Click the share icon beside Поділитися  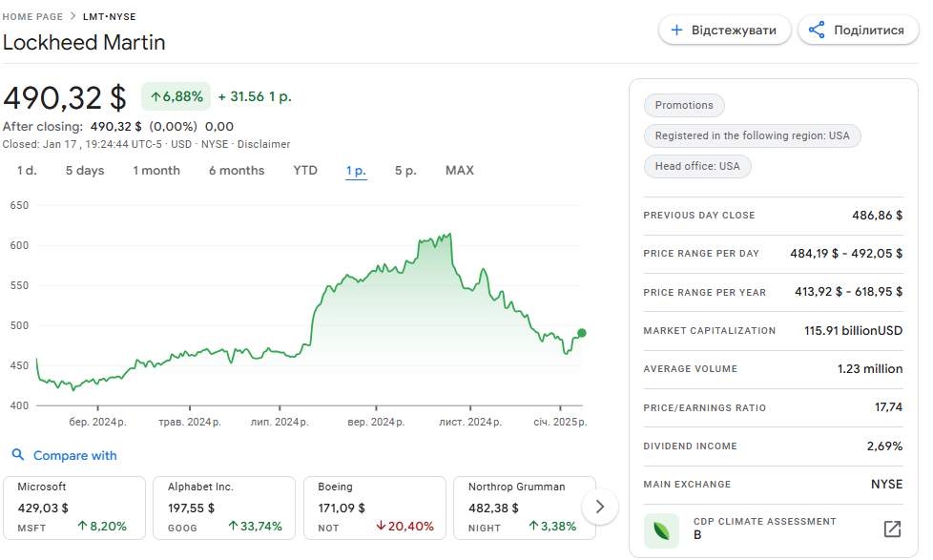pos(817,31)
